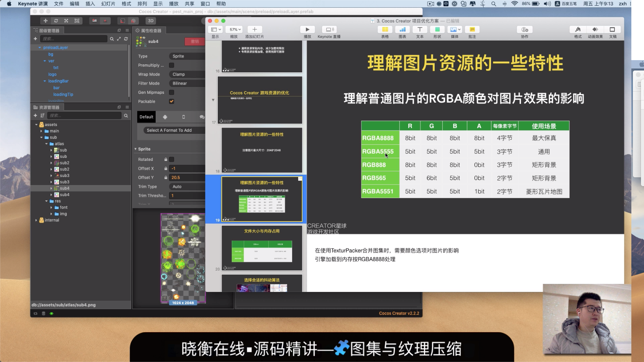Click the hierarchy 搜索 search field
Screen dimensions: 644x362
(74, 39)
